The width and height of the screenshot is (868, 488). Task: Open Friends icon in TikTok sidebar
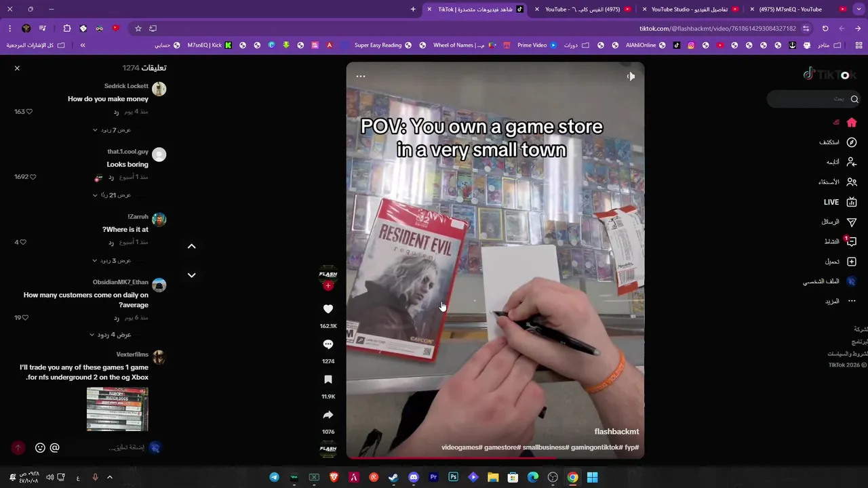(852, 182)
